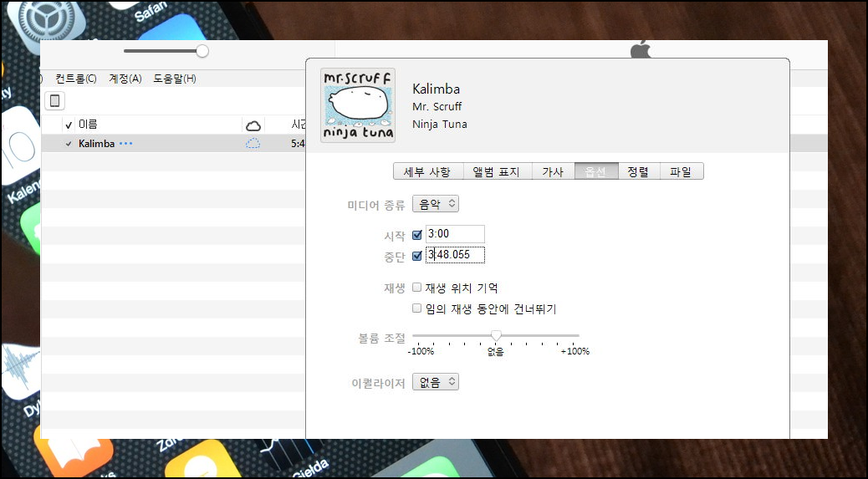Uncheck the 시작 (start time) checkbox
The image size is (868, 479).
coord(417,235)
